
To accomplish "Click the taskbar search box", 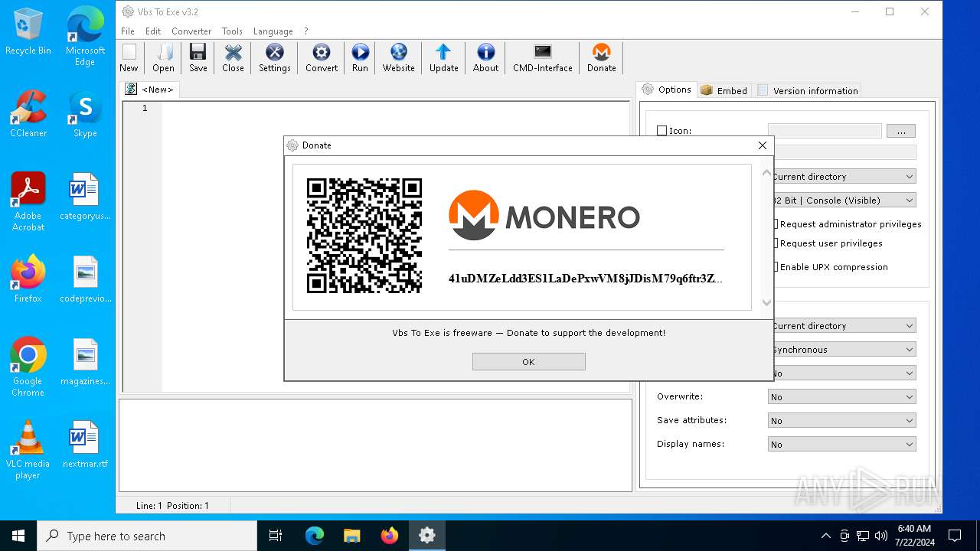I will coord(147,536).
